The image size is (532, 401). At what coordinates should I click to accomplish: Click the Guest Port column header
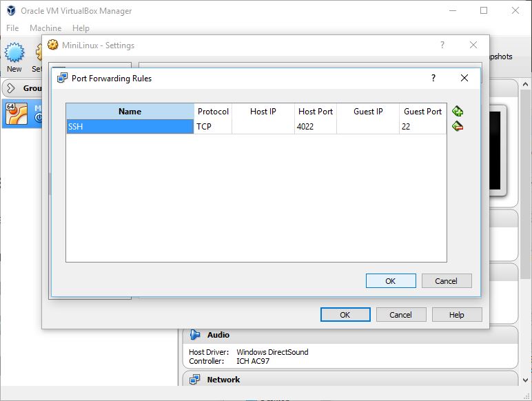click(422, 112)
